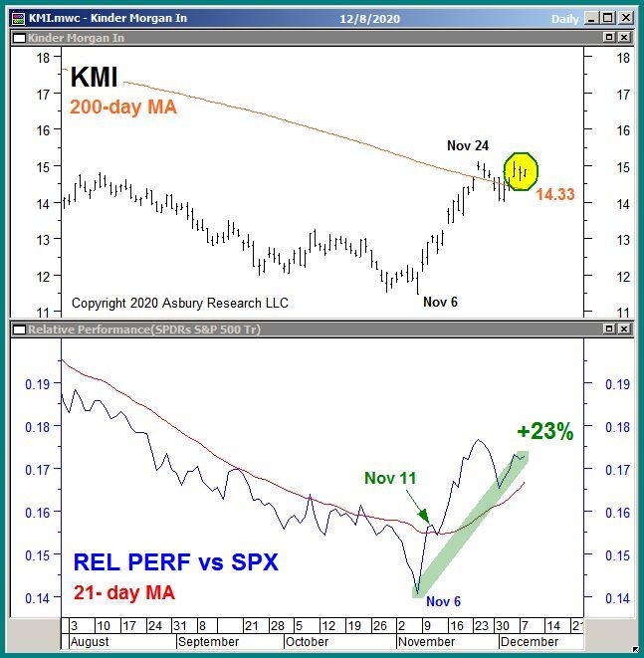
Task: Click the Nov 24 high label on price chart
Action: (x=467, y=146)
